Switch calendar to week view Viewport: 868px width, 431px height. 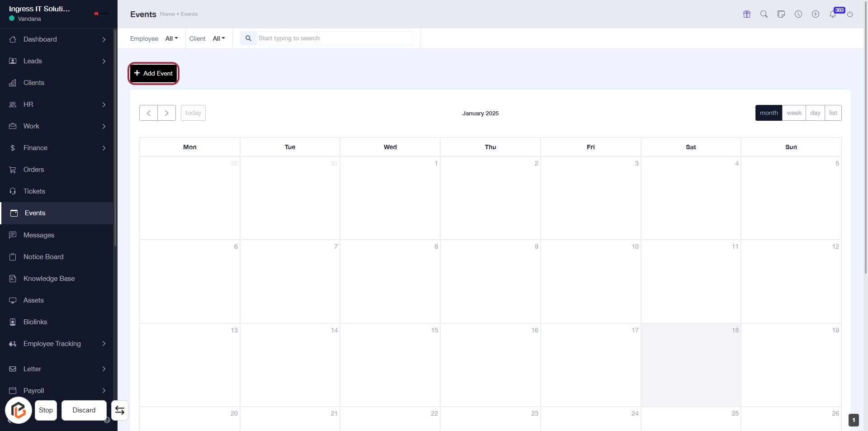click(794, 113)
